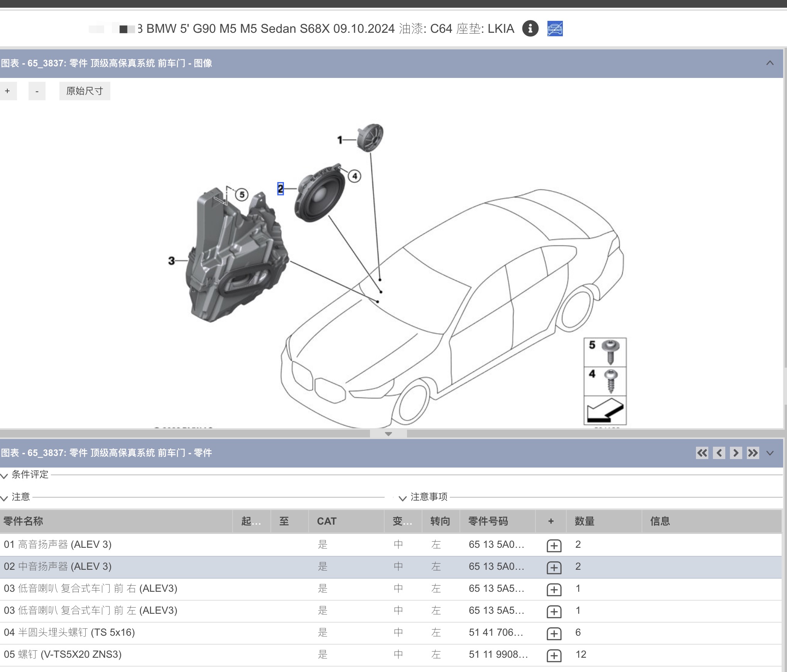Reset diagram using 原始尺寸 button
Screen dimensions: 787x672
point(85,91)
